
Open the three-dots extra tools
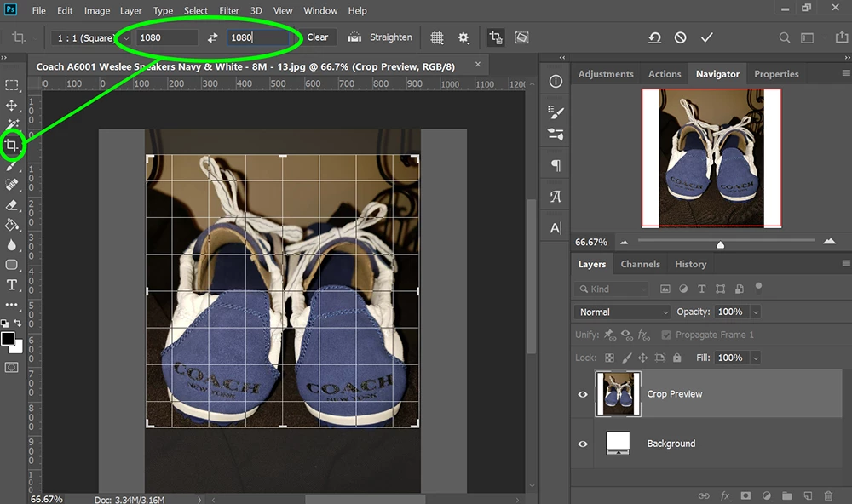[11, 305]
